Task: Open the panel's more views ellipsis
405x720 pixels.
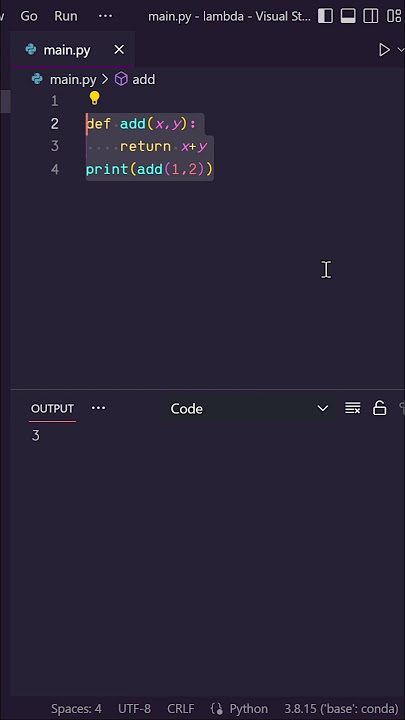Action: pyautogui.click(x=99, y=408)
